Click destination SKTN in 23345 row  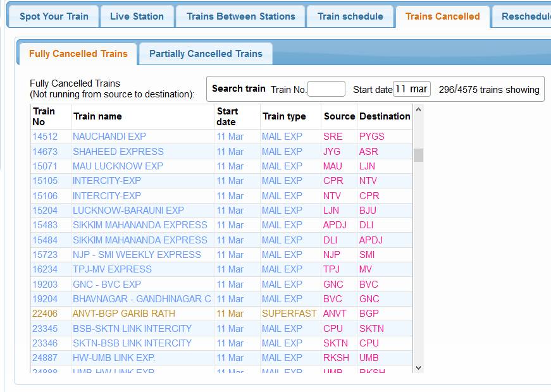pos(371,329)
